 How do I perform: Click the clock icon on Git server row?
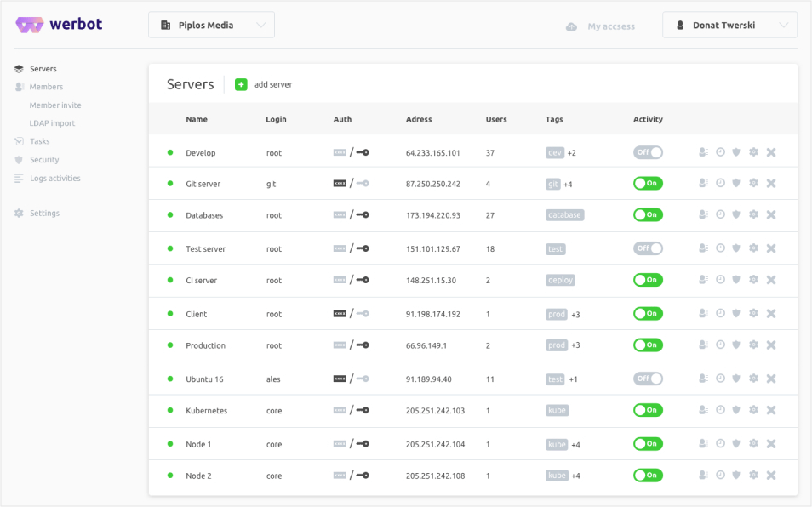[x=720, y=183]
